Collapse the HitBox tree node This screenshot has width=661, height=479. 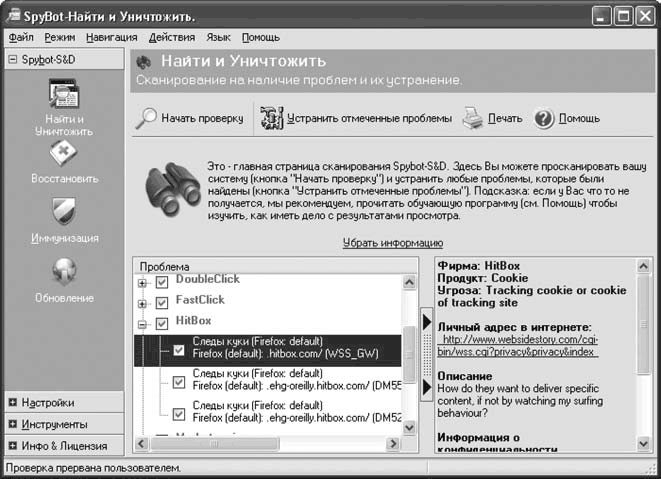(x=142, y=324)
